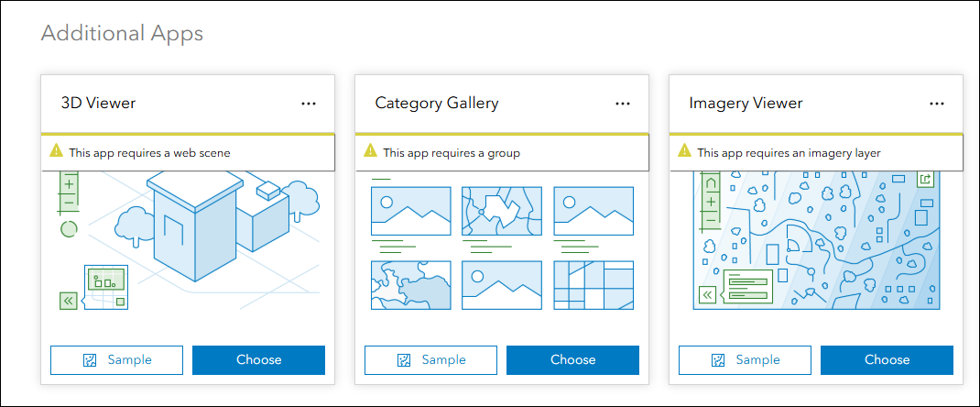Choose the Category Gallery app
This screenshot has height=407, width=980.
tap(572, 360)
